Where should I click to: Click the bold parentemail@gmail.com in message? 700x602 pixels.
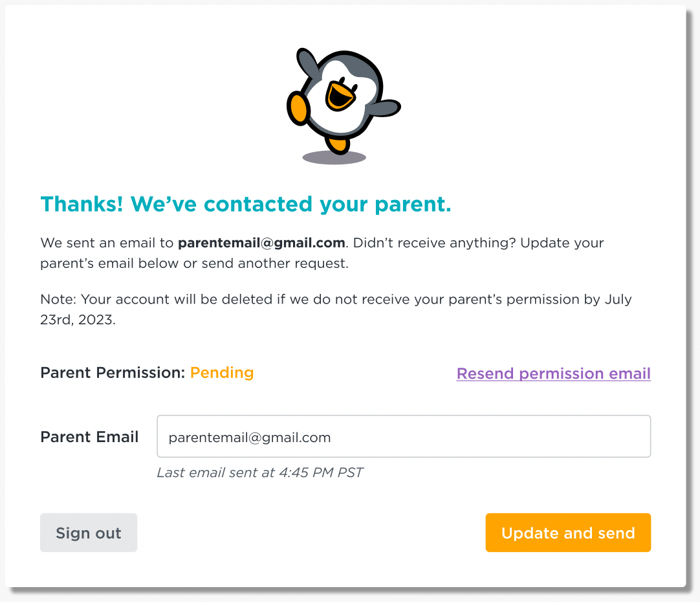261,243
